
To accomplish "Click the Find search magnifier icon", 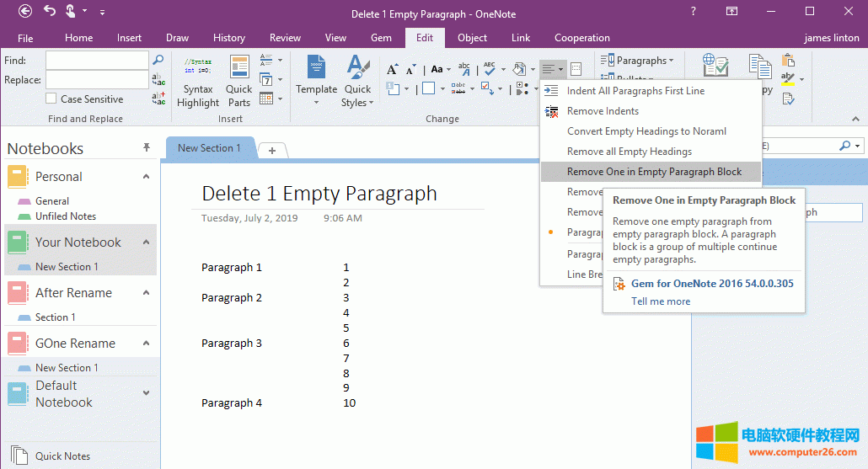I will pos(158,61).
